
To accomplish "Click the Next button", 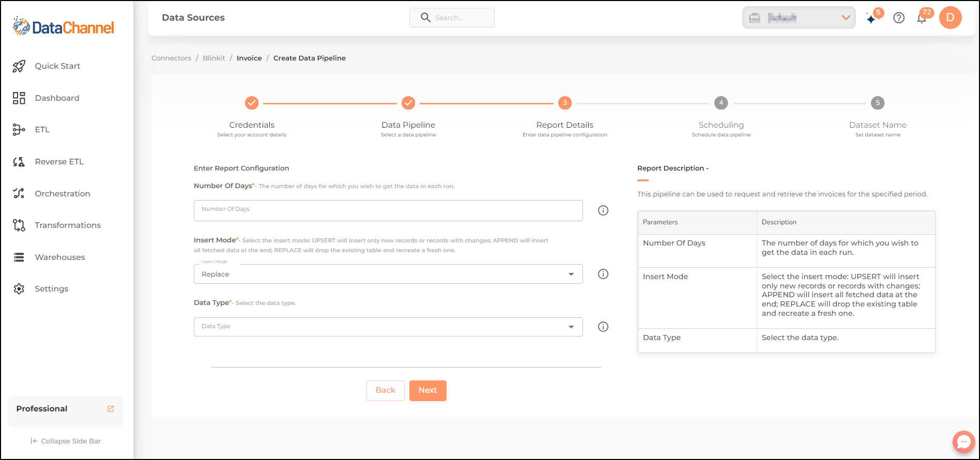I will (428, 391).
